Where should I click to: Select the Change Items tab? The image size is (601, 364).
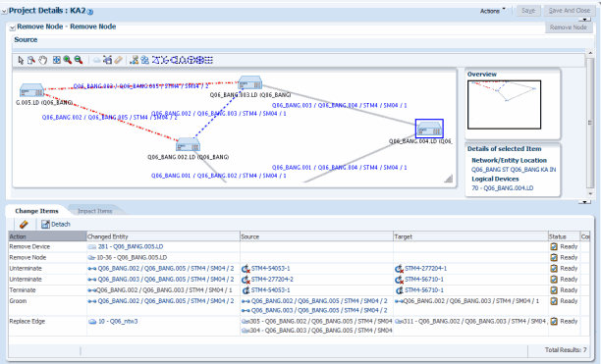pos(36,211)
